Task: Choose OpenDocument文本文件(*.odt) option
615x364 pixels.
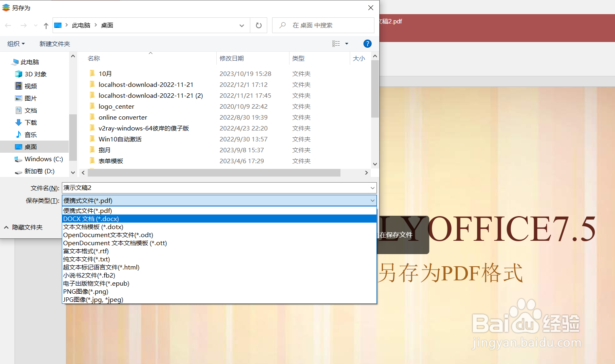Action: point(220,235)
